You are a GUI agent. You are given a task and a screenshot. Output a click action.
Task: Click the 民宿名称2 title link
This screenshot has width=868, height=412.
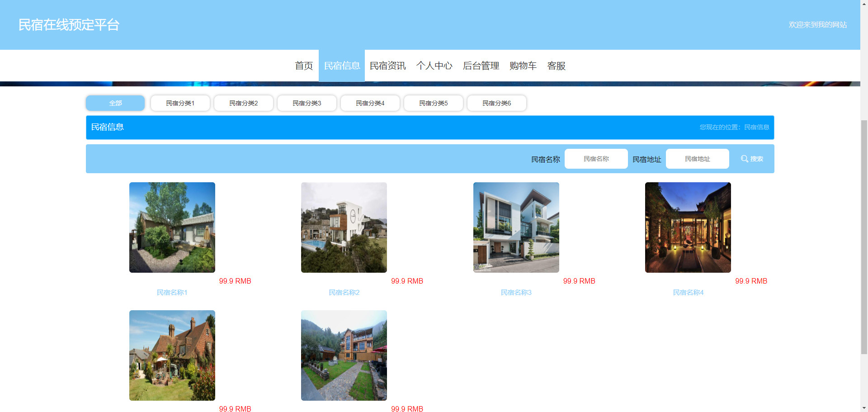pos(344,293)
